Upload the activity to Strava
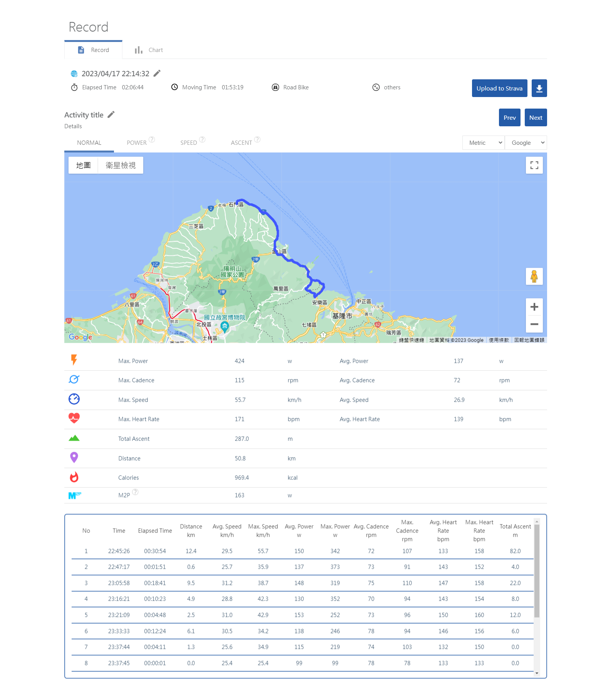The image size is (616, 685). 499,88
